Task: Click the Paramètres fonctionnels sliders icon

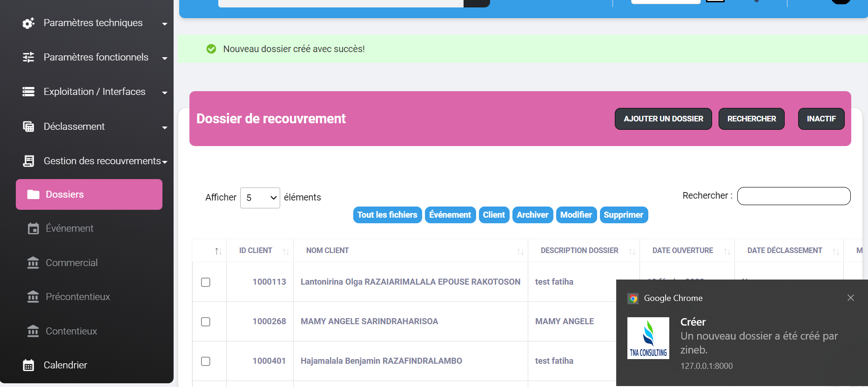Action: pyautogui.click(x=28, y=57)
